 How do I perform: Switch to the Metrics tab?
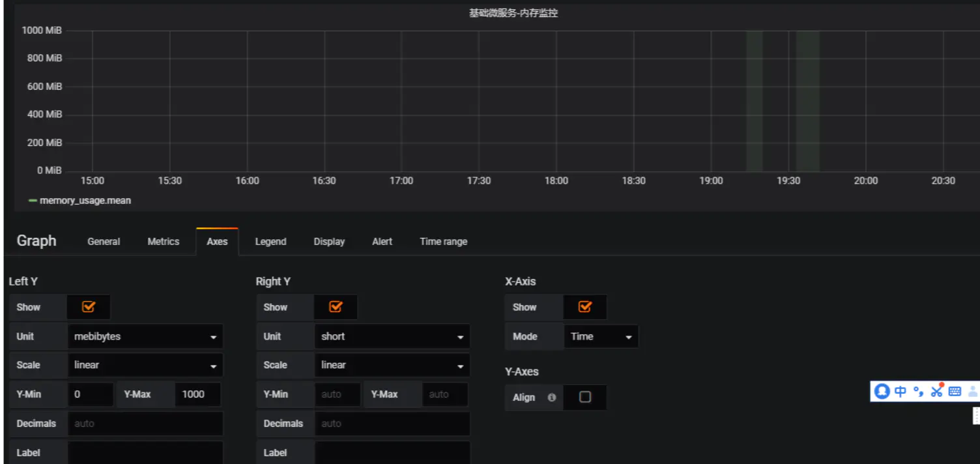[x=163, y=241]
